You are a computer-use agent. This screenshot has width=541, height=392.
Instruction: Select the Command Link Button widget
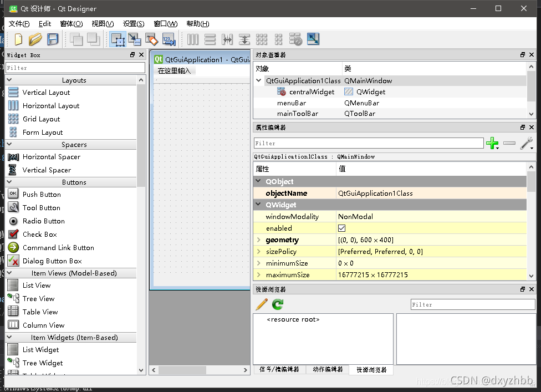click(58, 247)
